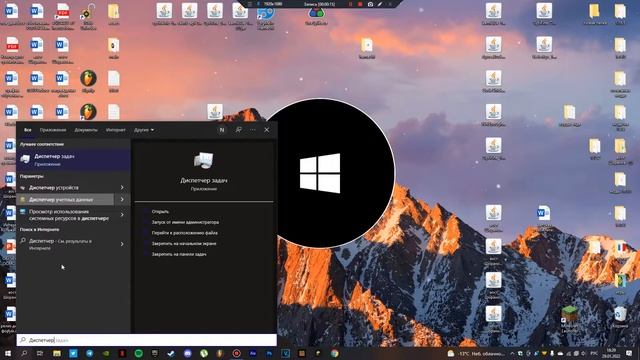Click the N account avatar in search panel
Image resolution: width=640 pixels, height=360 pixels.
222,130
